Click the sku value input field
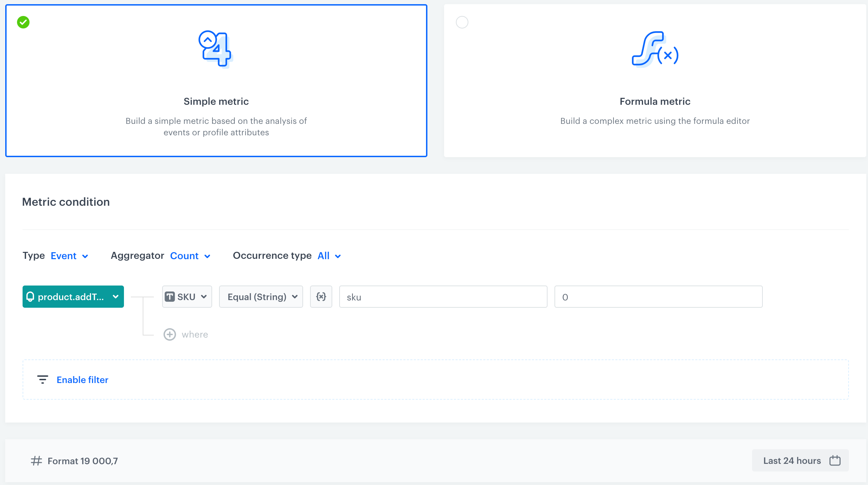This screenshot has width=868, height=485. coord(443,297)
